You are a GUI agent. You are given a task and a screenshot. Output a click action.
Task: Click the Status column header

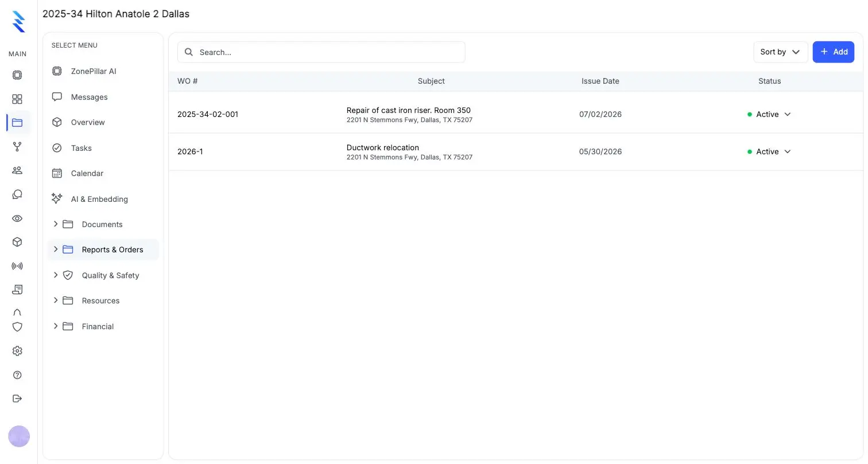[769, 81]
